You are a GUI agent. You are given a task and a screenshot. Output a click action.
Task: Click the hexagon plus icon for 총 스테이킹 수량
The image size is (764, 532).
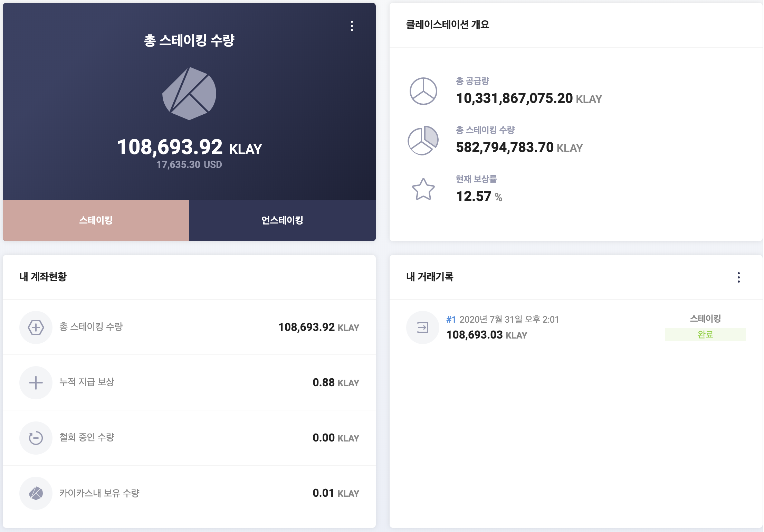pyautogui.click(x=36, y=327)
